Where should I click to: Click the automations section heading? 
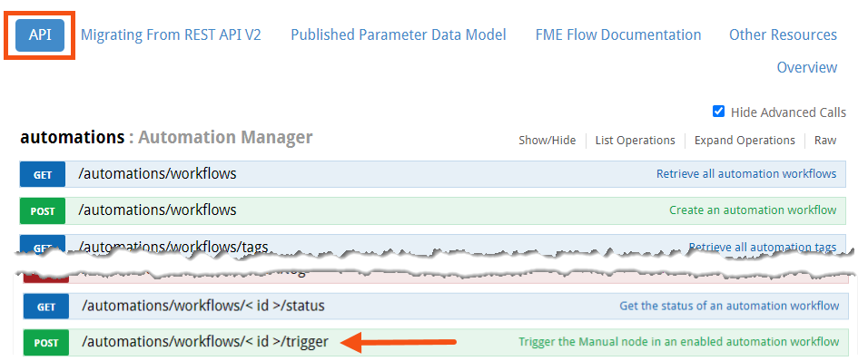pyautogui.click(x=72, y=137)
